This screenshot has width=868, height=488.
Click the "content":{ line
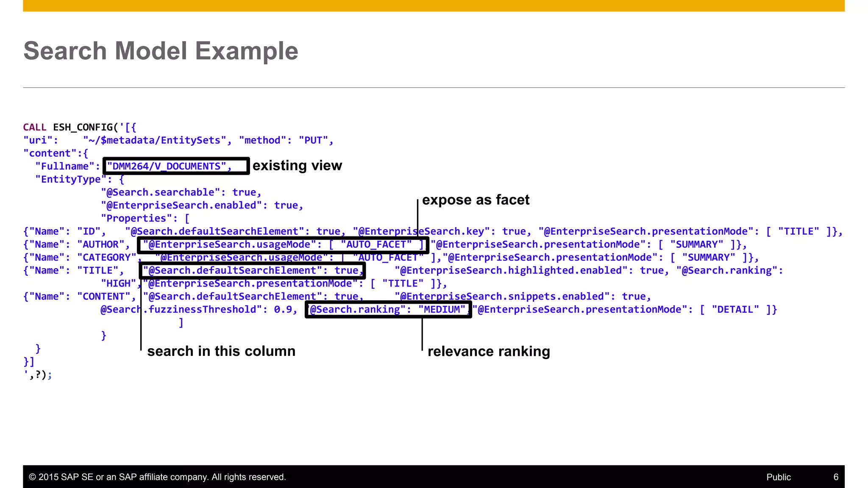pos(56,153)
